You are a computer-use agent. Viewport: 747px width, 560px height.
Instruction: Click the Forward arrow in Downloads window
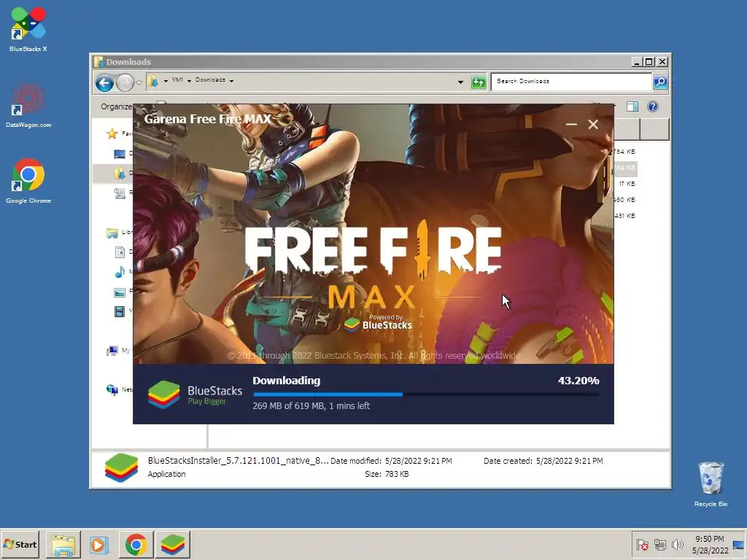(125, 83)
